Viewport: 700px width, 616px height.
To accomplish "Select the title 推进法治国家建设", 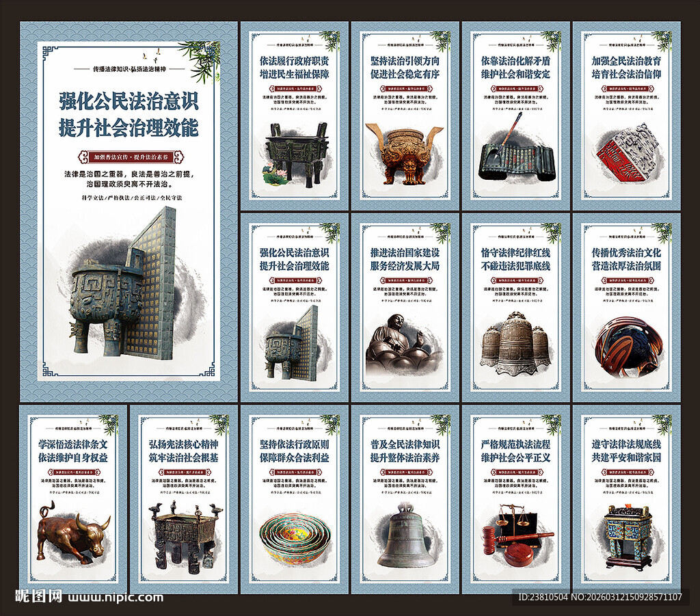I will click(x=405, y=253).
